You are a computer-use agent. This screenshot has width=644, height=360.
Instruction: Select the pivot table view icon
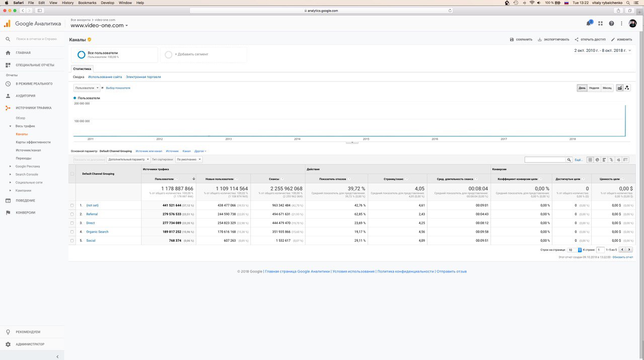click(x=626, y=160)
